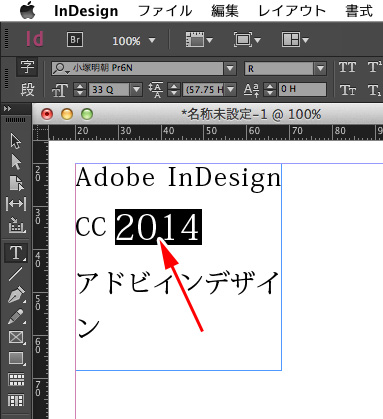Click the leading stepper arrows
Image resolution: width=383 pixels, height=419 pixels.
point(174,89)
